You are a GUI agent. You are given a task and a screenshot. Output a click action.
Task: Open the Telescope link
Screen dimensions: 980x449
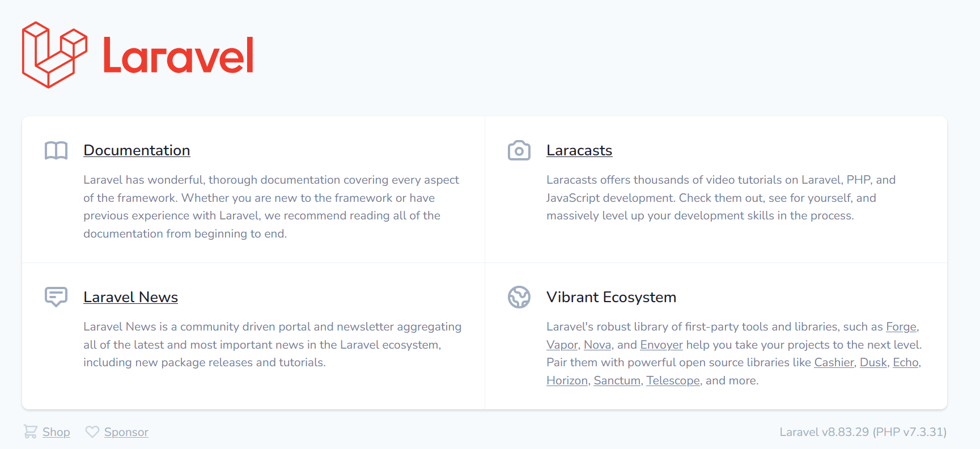coord(673,380)
